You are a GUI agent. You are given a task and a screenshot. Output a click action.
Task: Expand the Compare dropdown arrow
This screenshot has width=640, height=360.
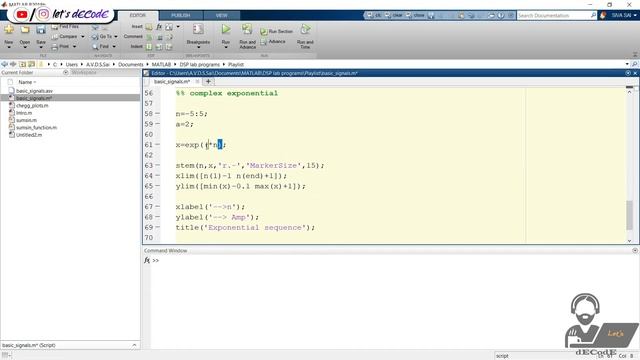click(x=83, y=37)
